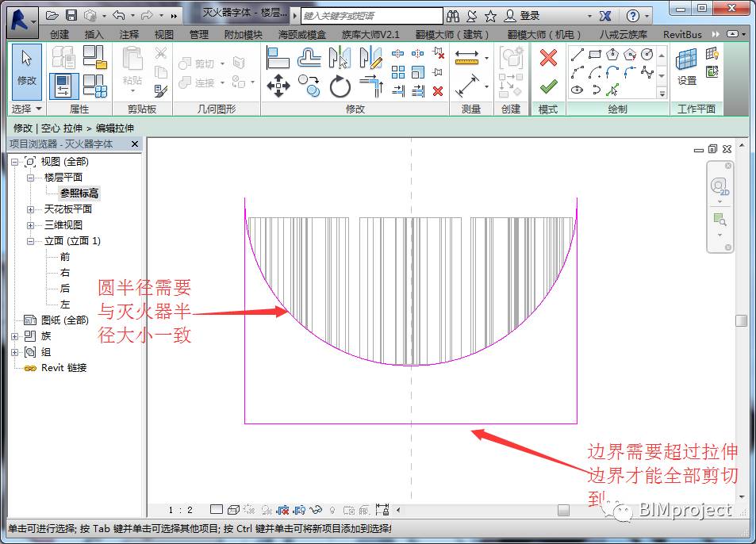Pick the Rectangle draw tool

(594, 55)
